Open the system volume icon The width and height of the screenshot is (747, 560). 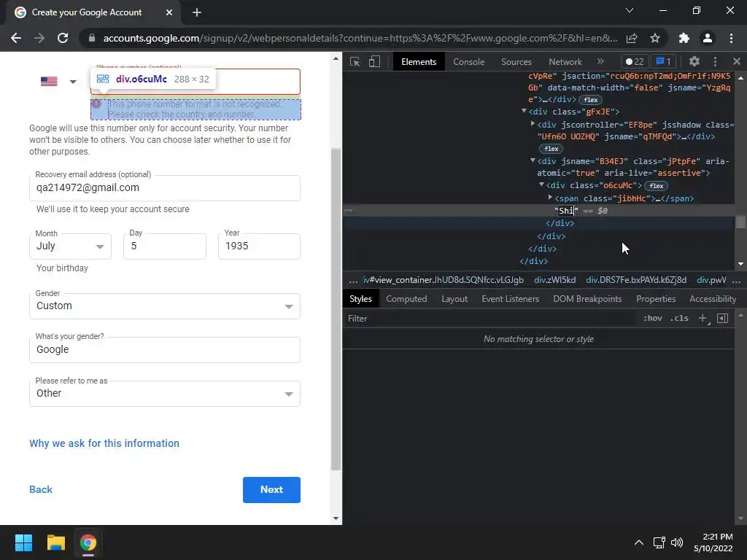[x=677, y=542]
